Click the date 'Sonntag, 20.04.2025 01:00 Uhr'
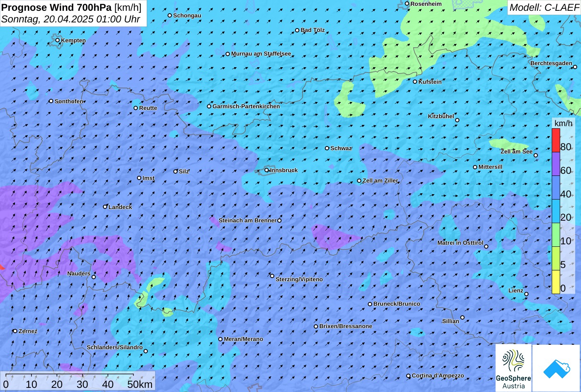 (71, 19)
